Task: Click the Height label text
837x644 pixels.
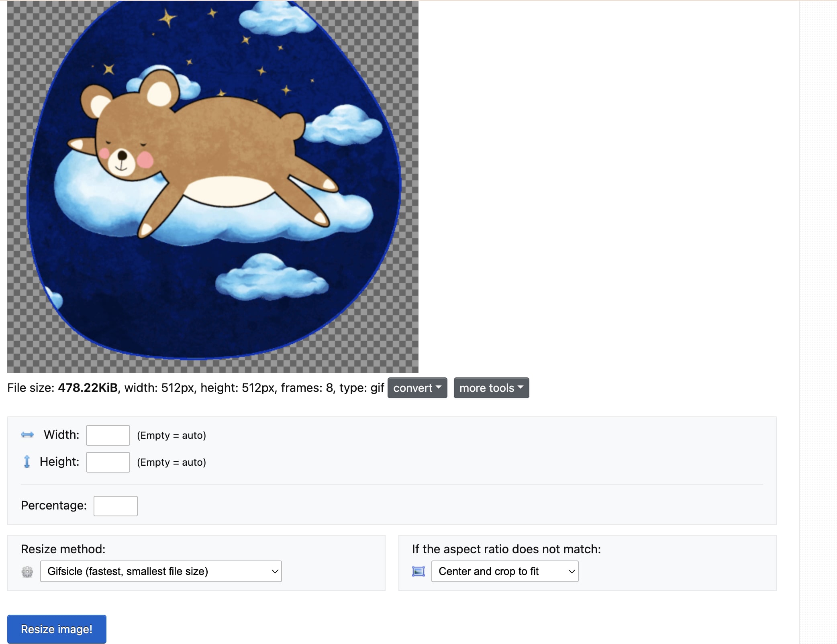Action: point(59,462)
